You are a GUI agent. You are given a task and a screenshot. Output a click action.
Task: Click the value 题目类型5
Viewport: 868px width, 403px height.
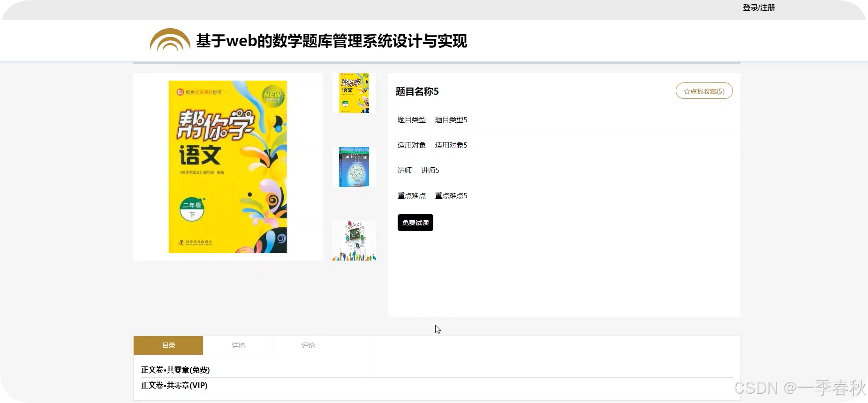click(451, 119)
